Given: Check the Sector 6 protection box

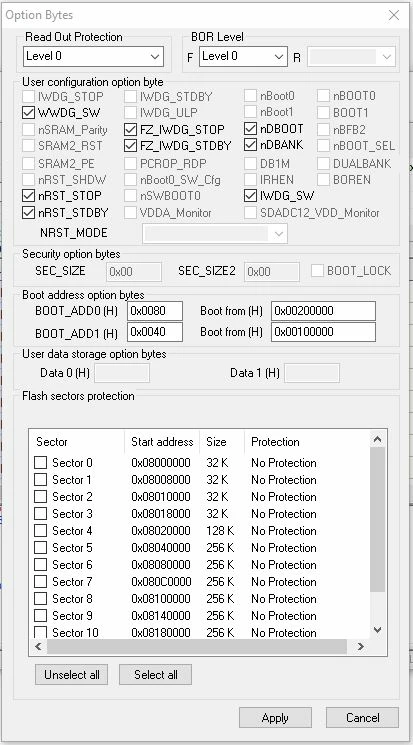Looking at the screenshot, I should click(x=40, y=565).
